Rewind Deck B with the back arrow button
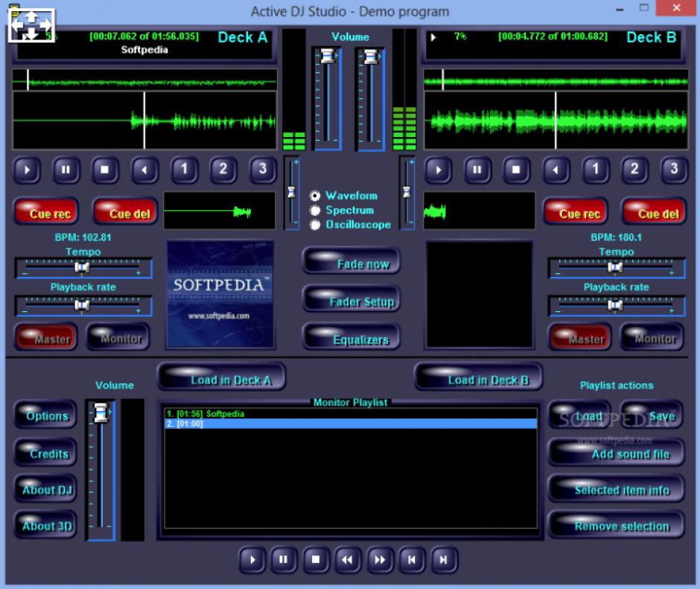 [x=556, y=170]
